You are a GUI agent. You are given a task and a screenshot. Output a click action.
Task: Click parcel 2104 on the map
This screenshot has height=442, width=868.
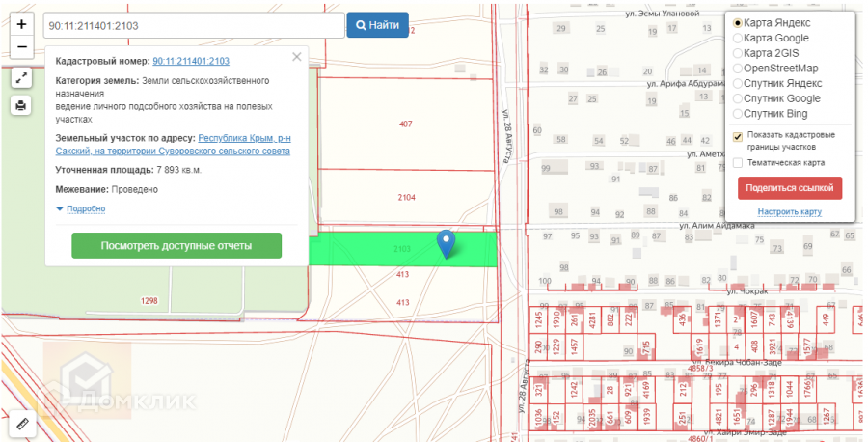[x=406, y=197]
